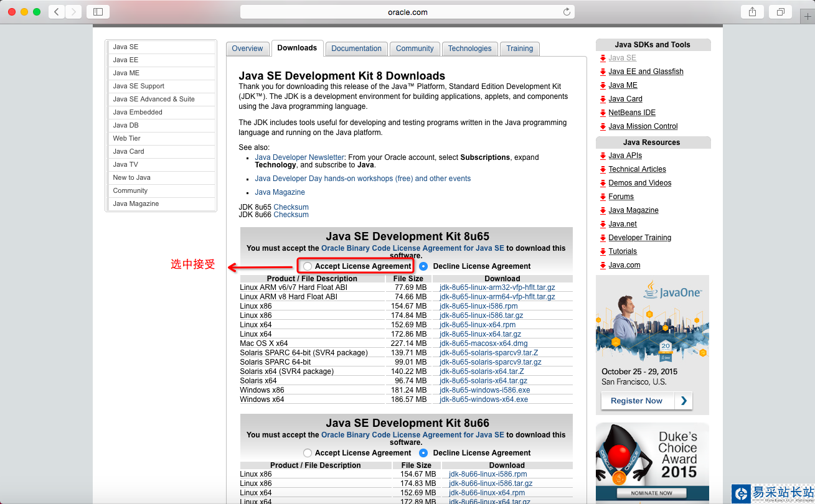The height and width of the screenshot is (504, 815).
Task: Click the oracle.com address bar
Action: [407, 12]
